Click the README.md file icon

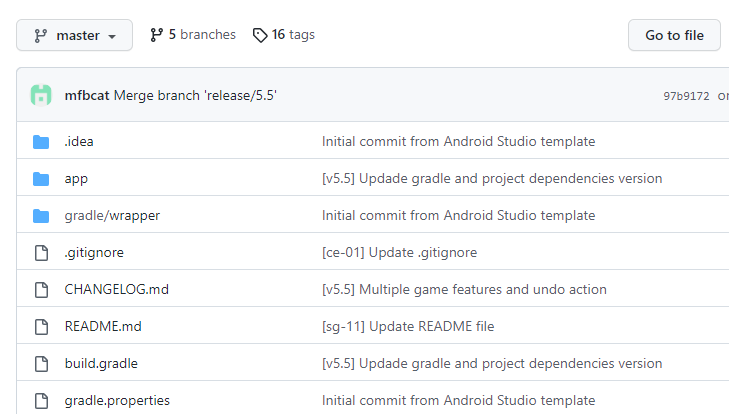pos(41,327)
